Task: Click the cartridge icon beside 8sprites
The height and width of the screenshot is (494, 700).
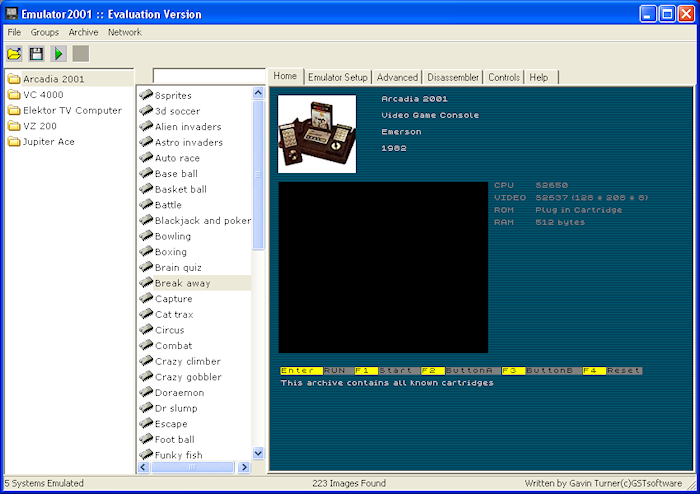Action: click(x=146, y=95)
